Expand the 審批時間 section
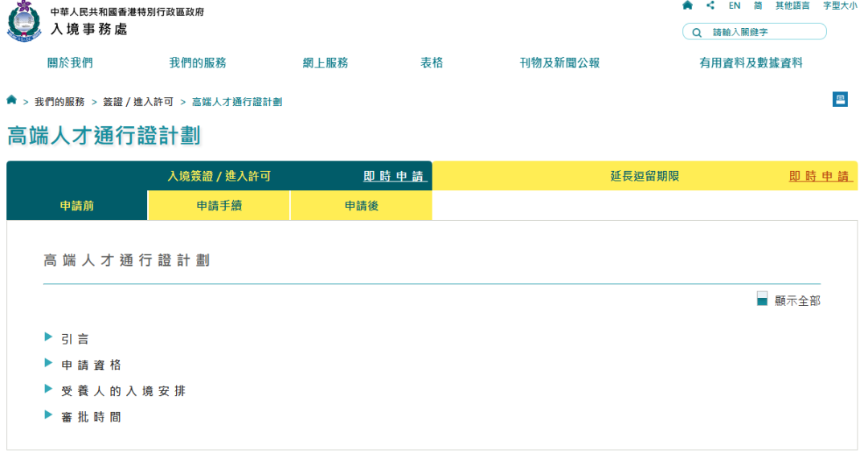The width and height of the screenshot is (868, 461). pyautogui.click(x=91, y=417)
